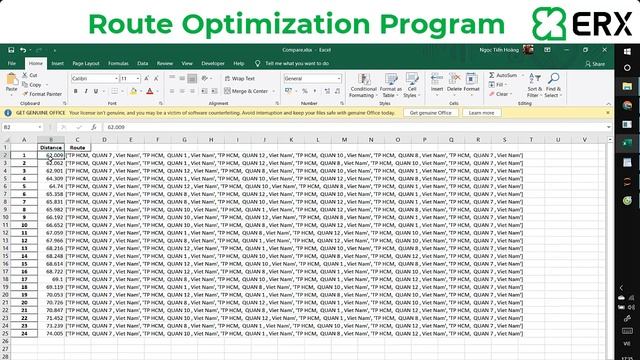
Task: Decrease decimal places
Action: [338, 91]
